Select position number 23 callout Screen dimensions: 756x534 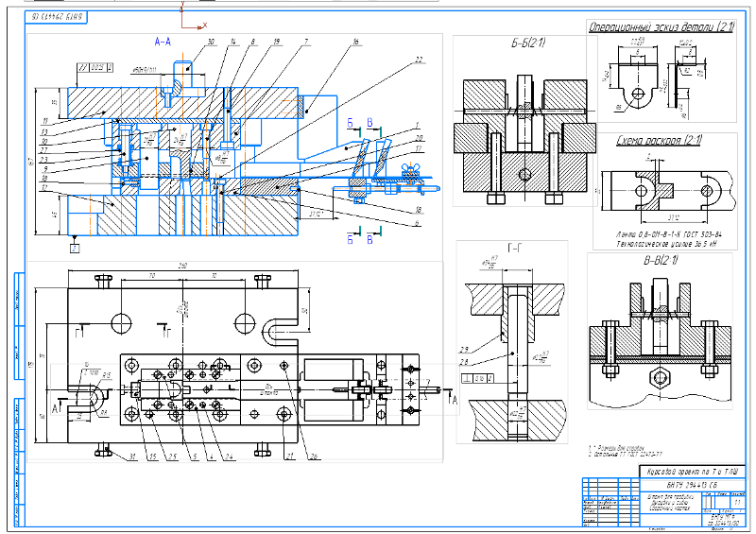coord(44,160)
